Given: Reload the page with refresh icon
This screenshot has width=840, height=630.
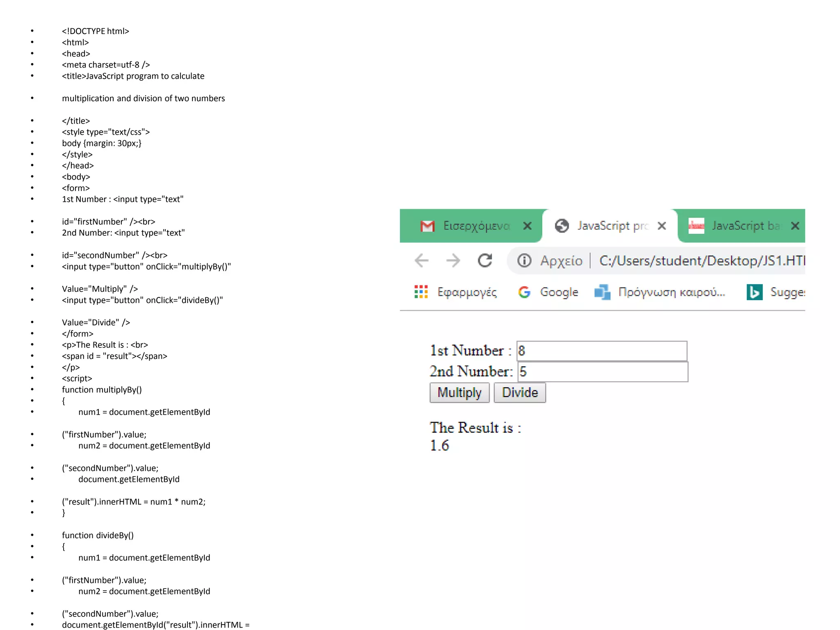Looking at the screenshot, I should [x=485, y=260].
